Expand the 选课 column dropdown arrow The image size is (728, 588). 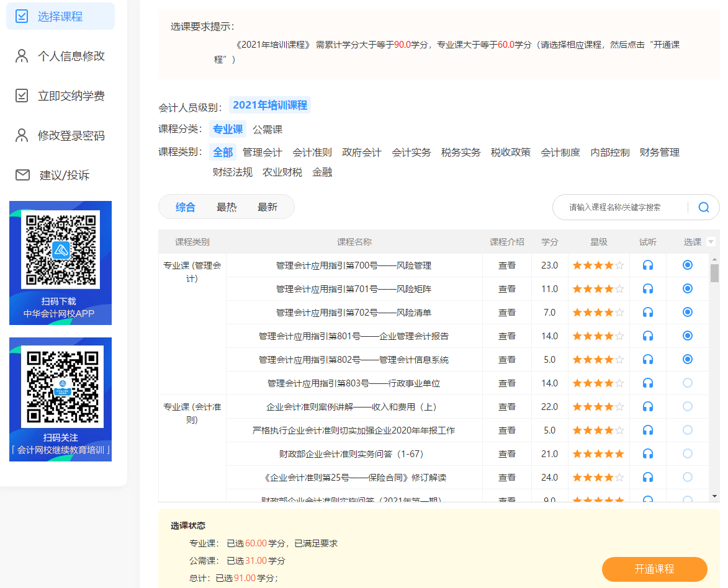pos(711,242)
